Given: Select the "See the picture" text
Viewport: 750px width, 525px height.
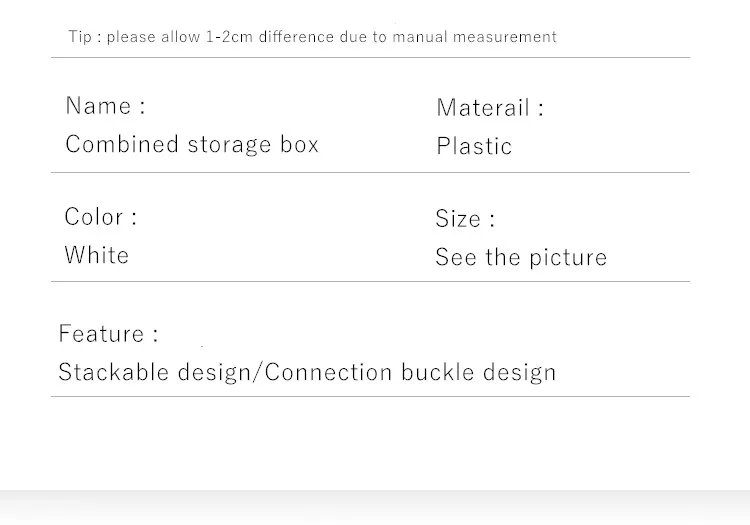Looking at the screenshot, I should click(x=521, y=258).
